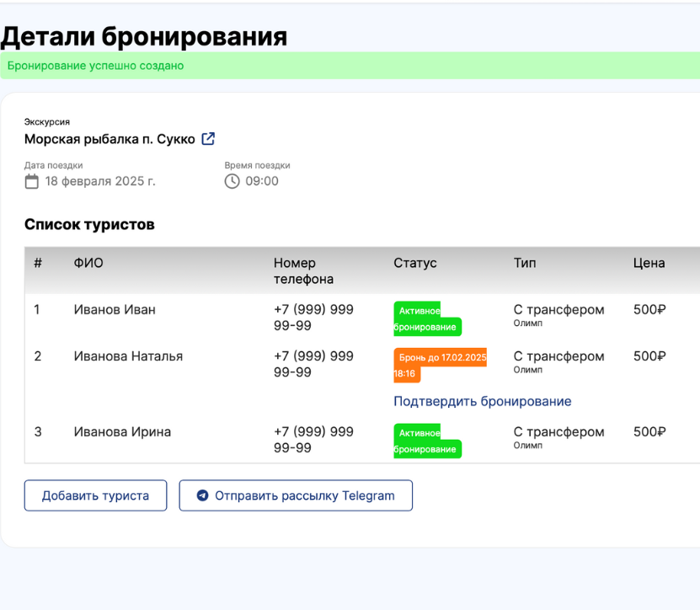
Task: Click the Тип column header
Action: click(525, 263)
